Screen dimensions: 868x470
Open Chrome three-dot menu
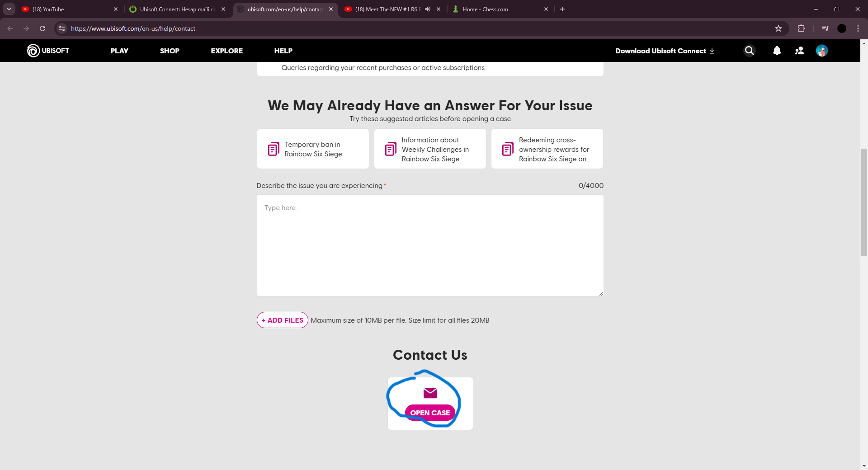point(858,28)
